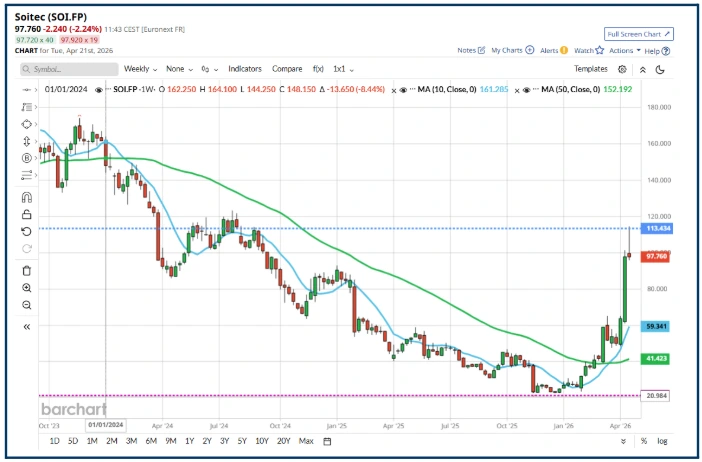This screenshot has width=702, height=462.
Task: Toggle visibility eye for MA 50
Action: coord(526,90)
